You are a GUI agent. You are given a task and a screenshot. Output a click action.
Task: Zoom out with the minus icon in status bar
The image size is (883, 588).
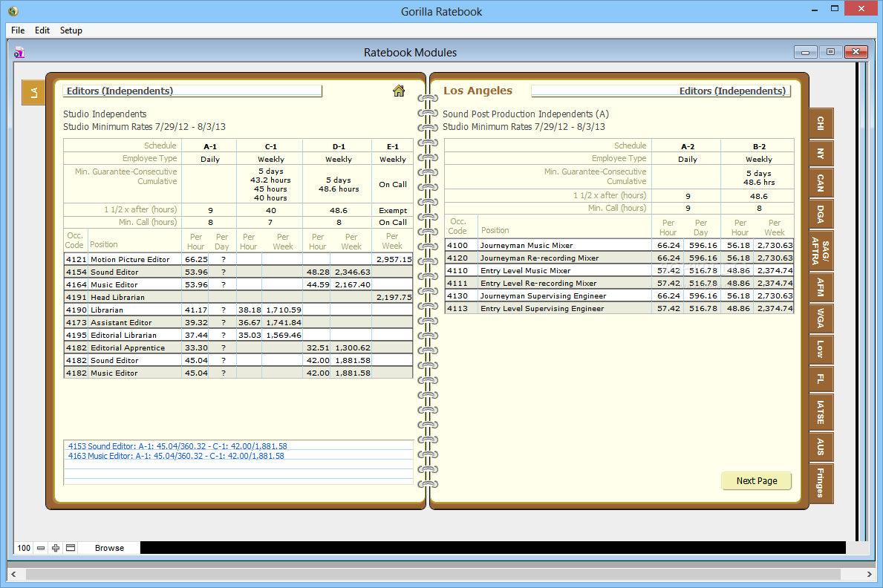pyautogui.click(x=41, y=548)
